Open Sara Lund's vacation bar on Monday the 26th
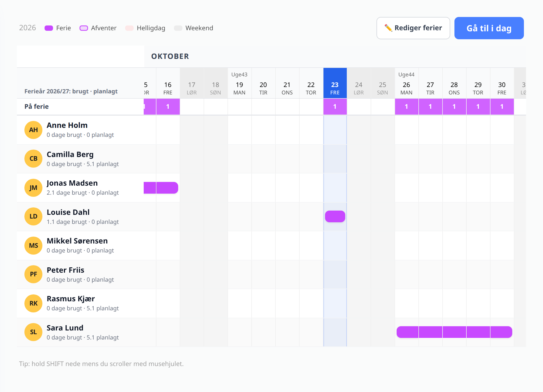This screenshot has width=543, height=392. click(408, 332)
